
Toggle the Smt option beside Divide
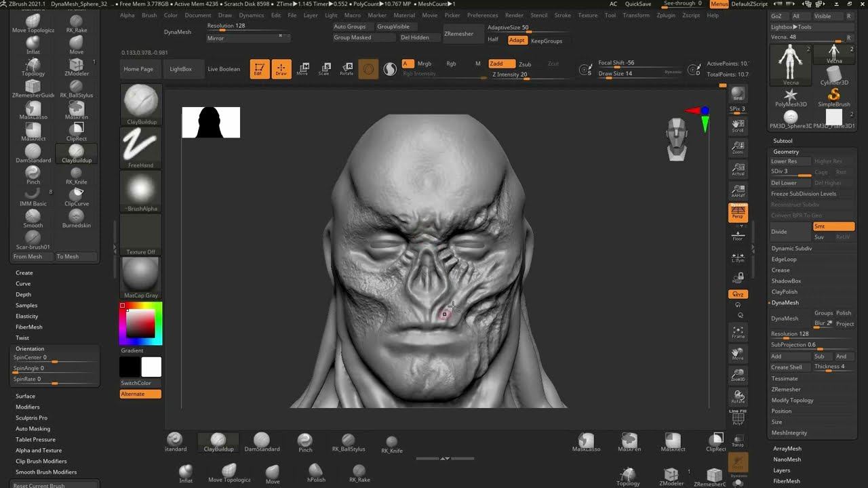pyautogui.click(x=834, y=226)
